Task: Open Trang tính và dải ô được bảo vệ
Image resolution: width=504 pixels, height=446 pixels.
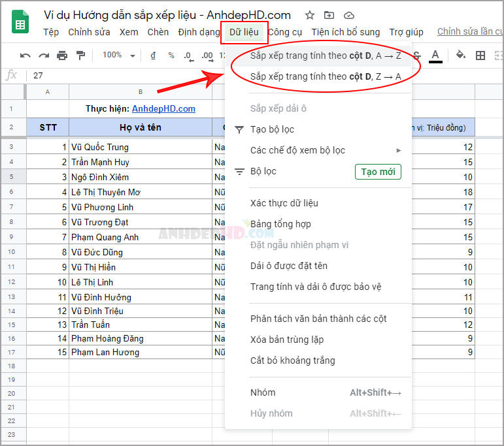Action: pos(318,287)
